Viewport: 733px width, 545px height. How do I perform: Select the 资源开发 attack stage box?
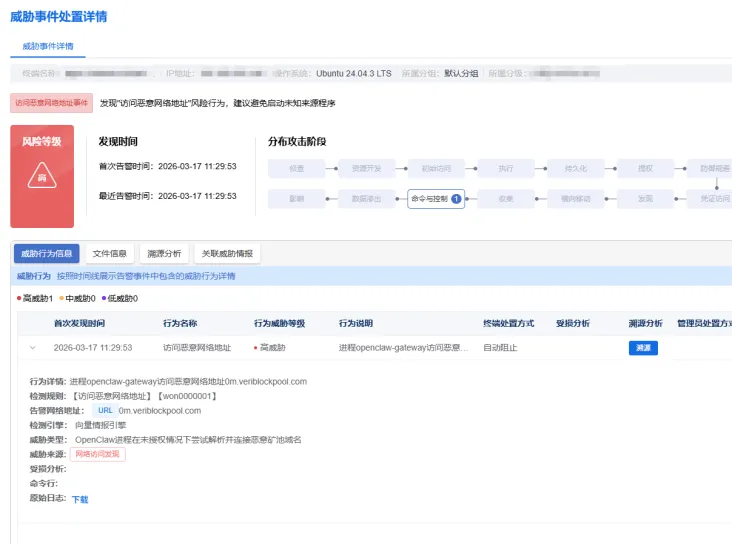[x=366, y=168]
